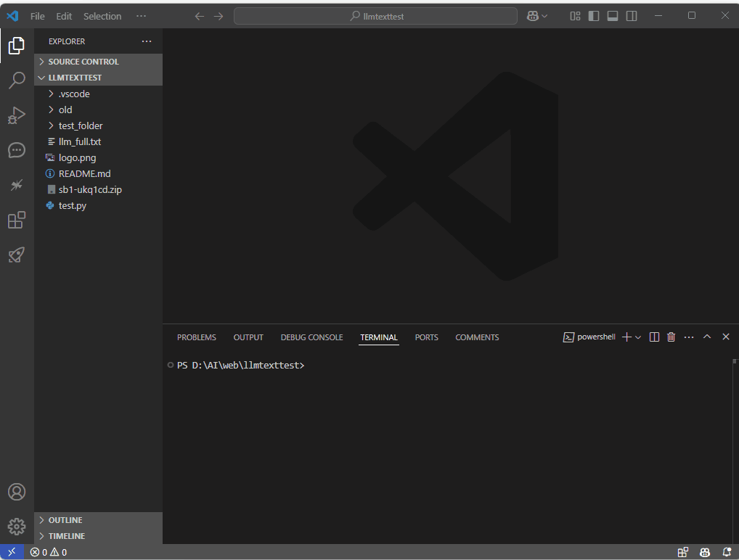
Task: Toggle the primary side bar
Action: pyautogui.click(x=594, y=16)
